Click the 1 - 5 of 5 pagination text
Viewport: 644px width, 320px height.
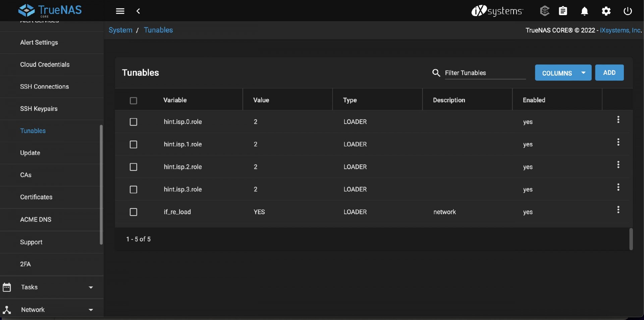point(138,239)
